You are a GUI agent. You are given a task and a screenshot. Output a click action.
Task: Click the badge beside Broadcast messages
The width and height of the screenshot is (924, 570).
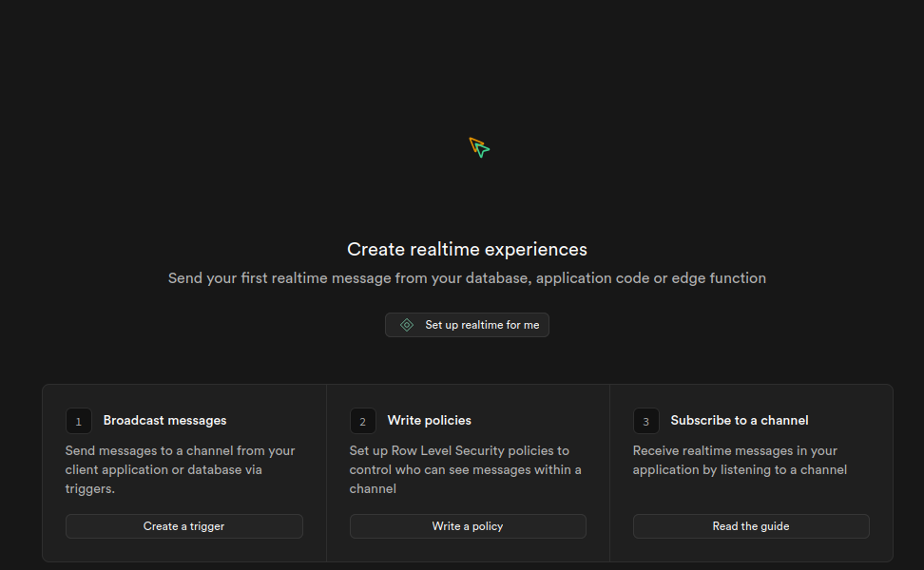click(78, 420)
